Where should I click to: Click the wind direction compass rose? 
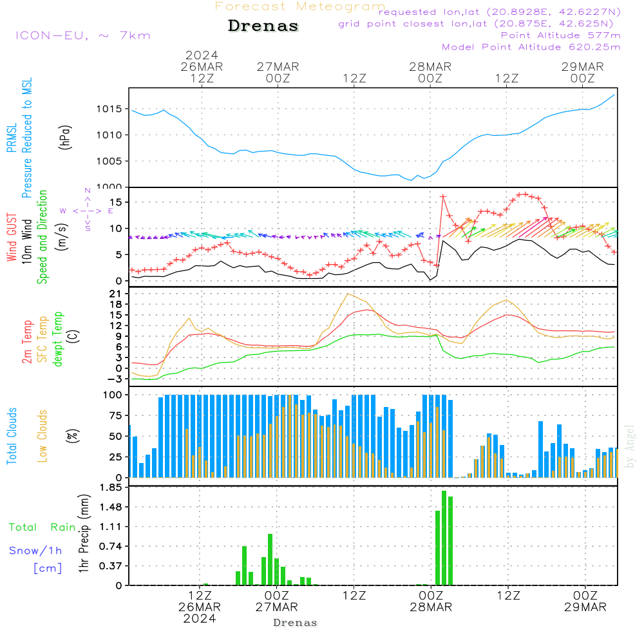tap(87, 210)
